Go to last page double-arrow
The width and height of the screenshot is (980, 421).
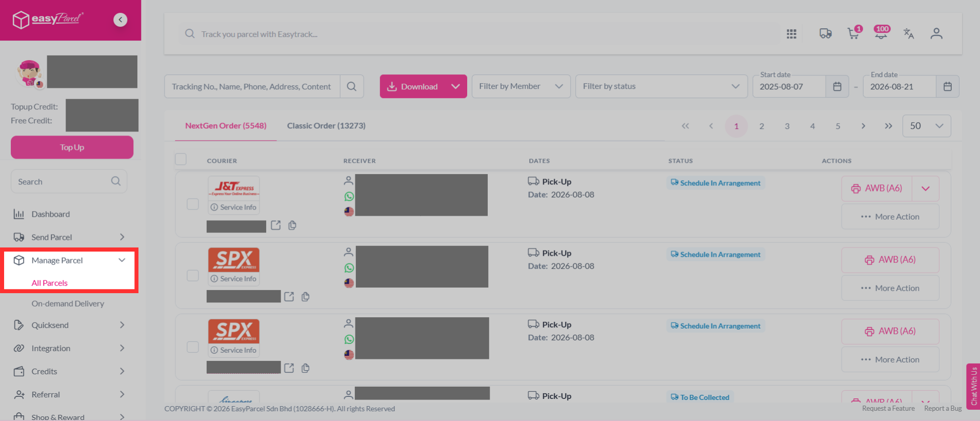coord(888,126)
